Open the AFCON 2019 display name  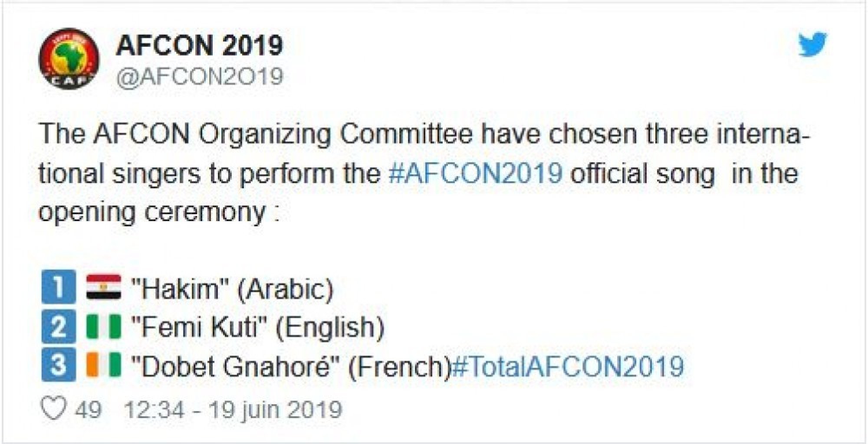click(x=199, y=45)
